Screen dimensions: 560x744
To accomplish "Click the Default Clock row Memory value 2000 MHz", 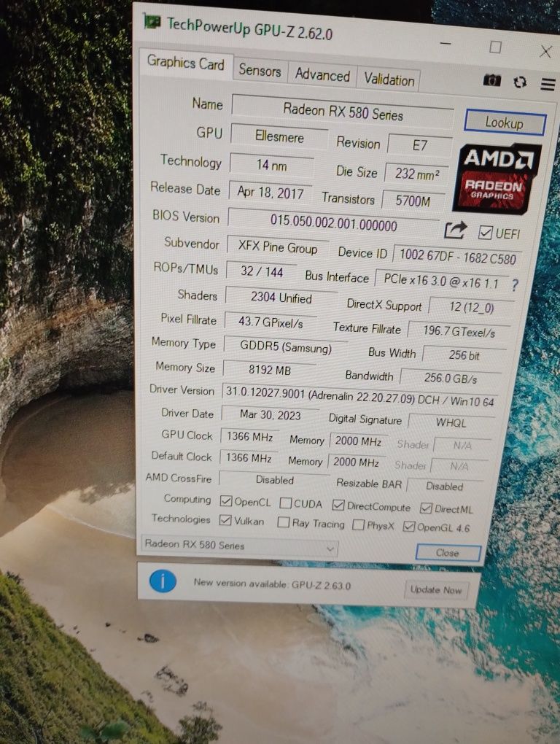I will click(x=356, y=462).
